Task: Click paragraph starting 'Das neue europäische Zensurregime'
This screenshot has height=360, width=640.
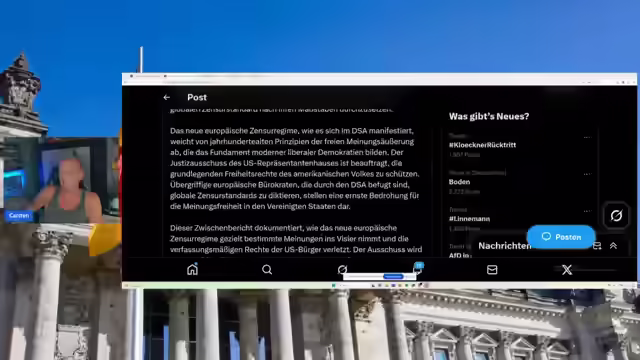Action: coord(295,169)
